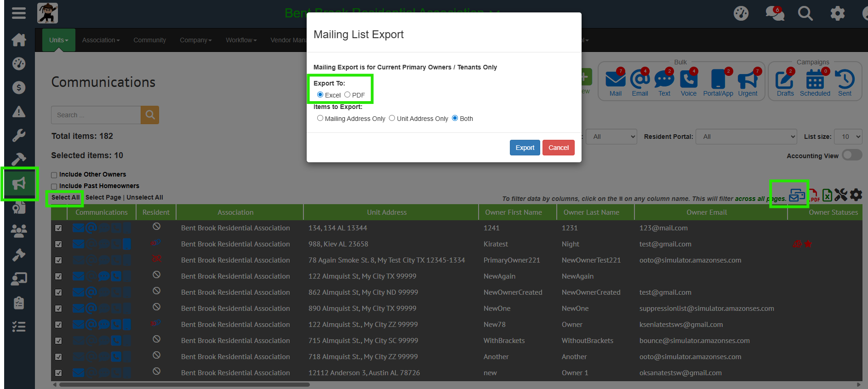Viewport: 868px width, 389px height.
Task: Expand the Resident Portal dropdown
Action: 746,137
